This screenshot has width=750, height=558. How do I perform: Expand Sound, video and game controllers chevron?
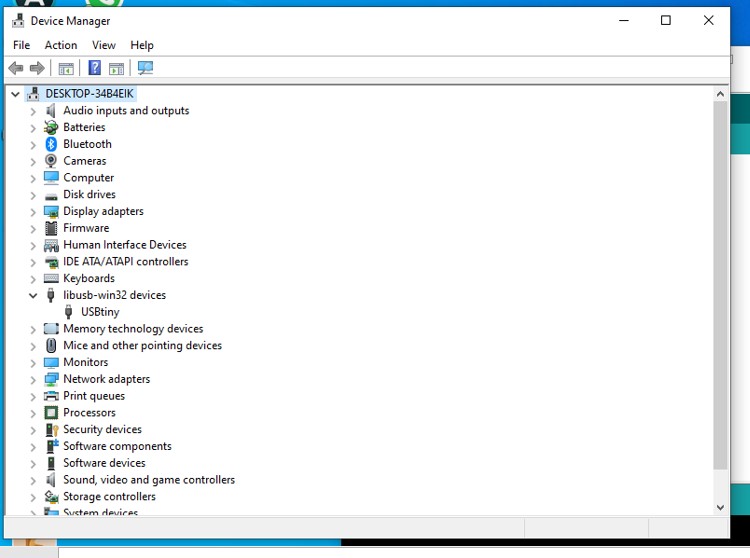coord(33,481)
